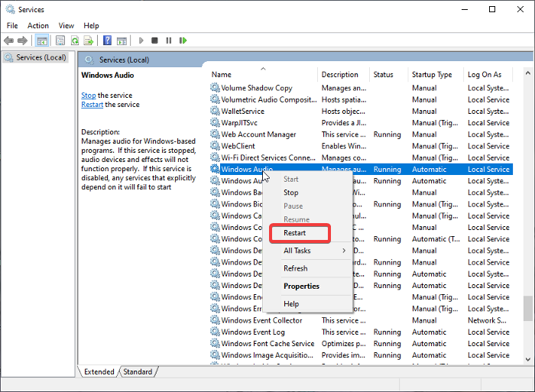Open Help via the blue question mark icon
Image resolution: width=535 pixels, height=392 pixels.
pos(108,40)
